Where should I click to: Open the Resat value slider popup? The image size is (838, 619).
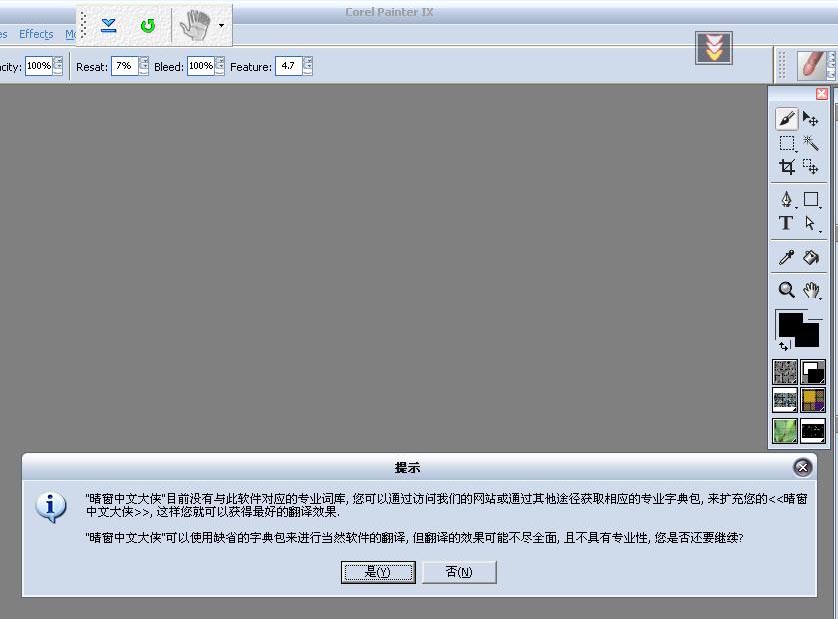click(x=143, y=66)
